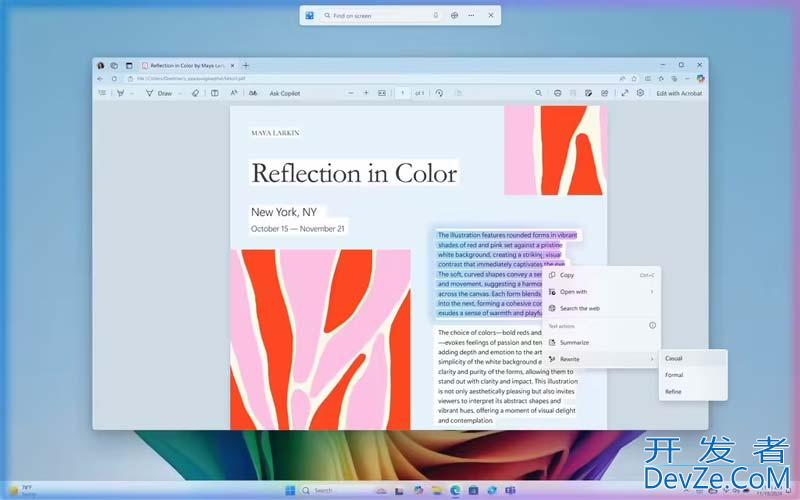Add this page to favorites star
Image resolution: width=800 pixels, height=500 pixels.
click(x=634, y=79)
